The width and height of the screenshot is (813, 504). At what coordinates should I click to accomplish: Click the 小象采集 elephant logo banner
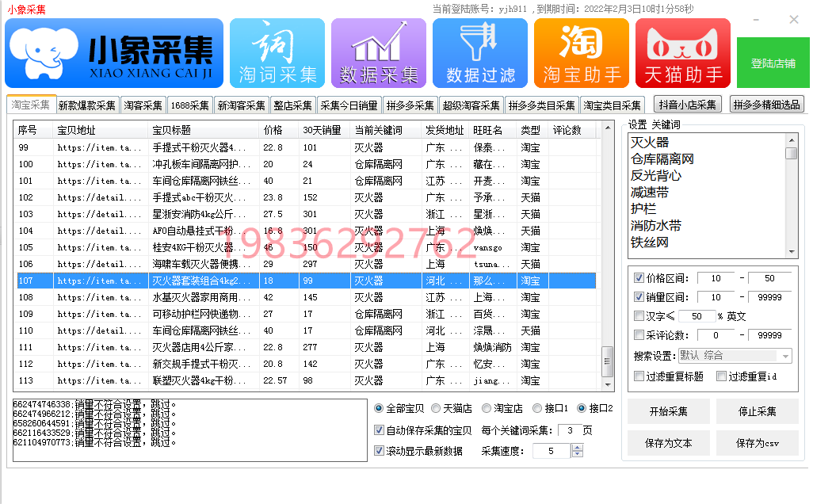(x=114, y=53)
